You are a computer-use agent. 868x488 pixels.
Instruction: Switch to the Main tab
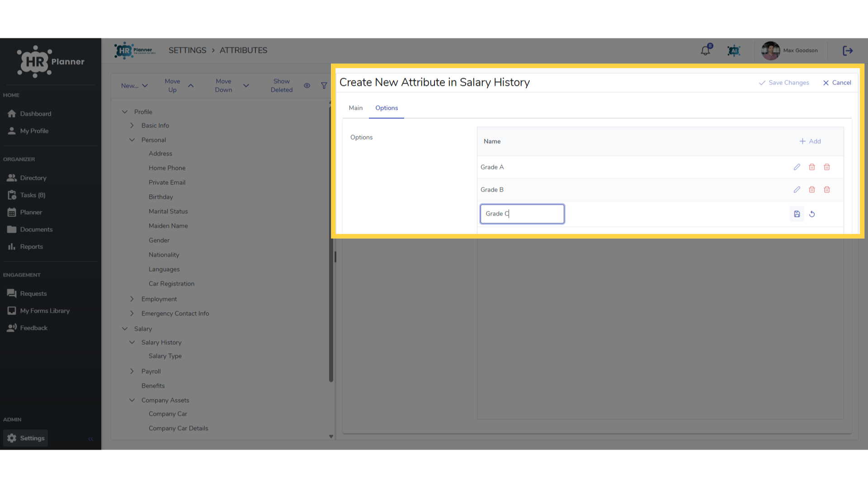click(x=355, y=108)
